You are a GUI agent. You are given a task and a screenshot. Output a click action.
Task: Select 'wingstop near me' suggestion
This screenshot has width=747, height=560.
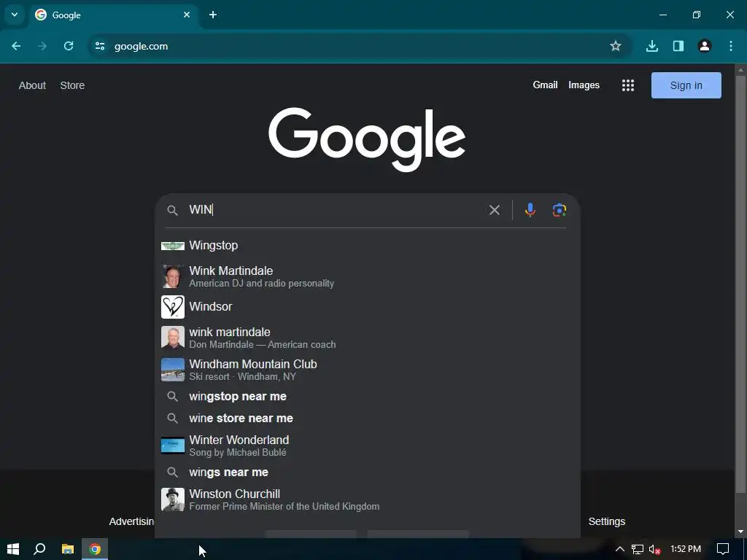368,396
